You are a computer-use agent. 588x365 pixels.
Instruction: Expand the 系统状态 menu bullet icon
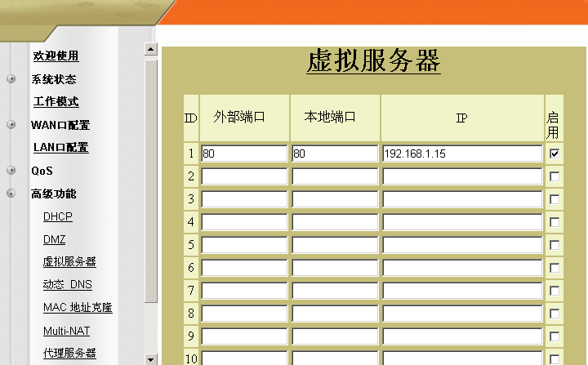click(11, 79)
